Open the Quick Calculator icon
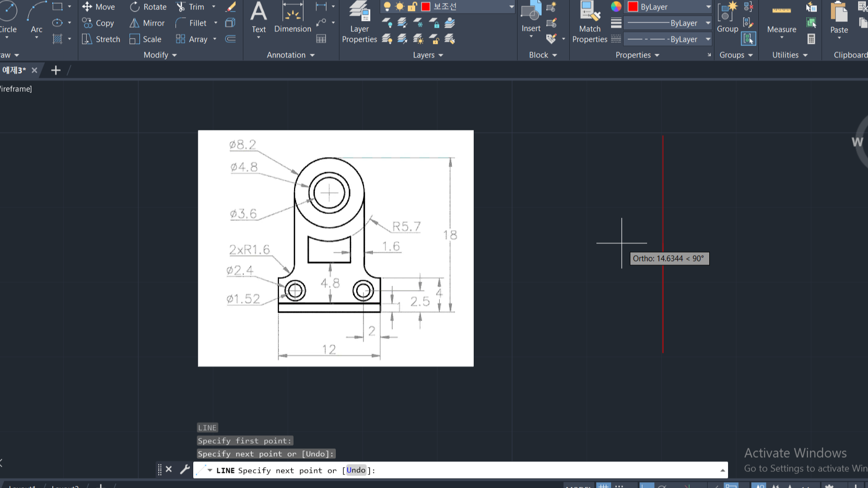The width and height of the screenshot is (868, 488). pyautogui.click(x=811, y=39)
